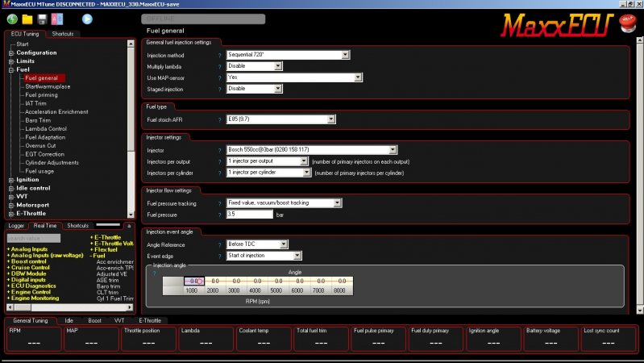644x363 pixels.
Task: Open the Staged injection dropdown
Action: click(254, 89)
